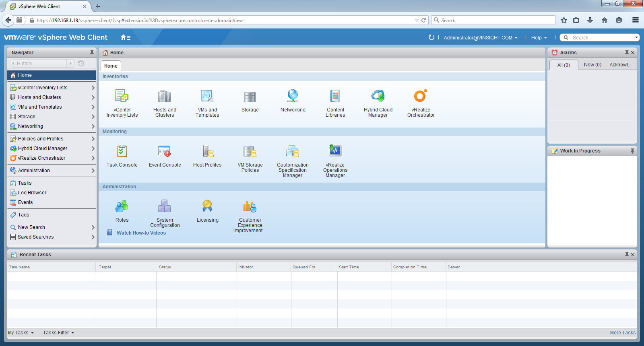Viewport: 644px width, 346px height.
Task: Select Tags in the Navigator
Action: point(52,215)
